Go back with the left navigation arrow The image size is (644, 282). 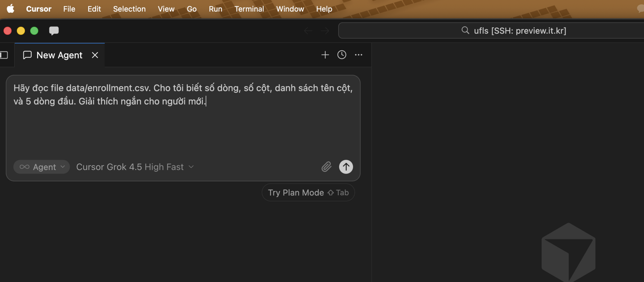(308, 31)
